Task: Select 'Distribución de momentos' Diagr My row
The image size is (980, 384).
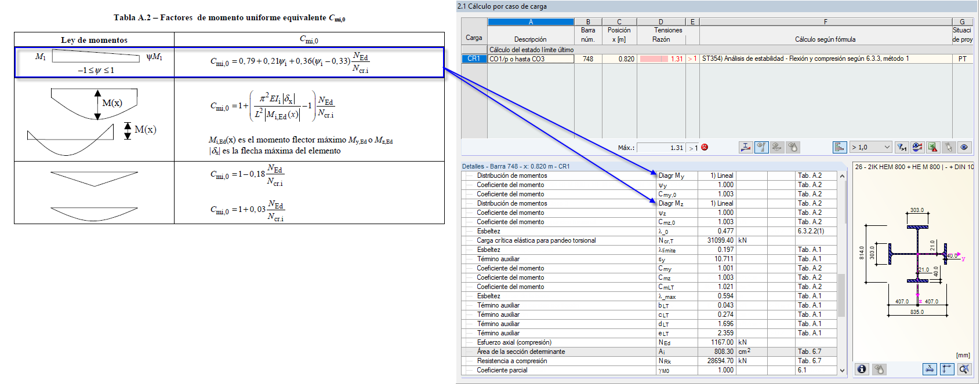Action: (649, 175)
